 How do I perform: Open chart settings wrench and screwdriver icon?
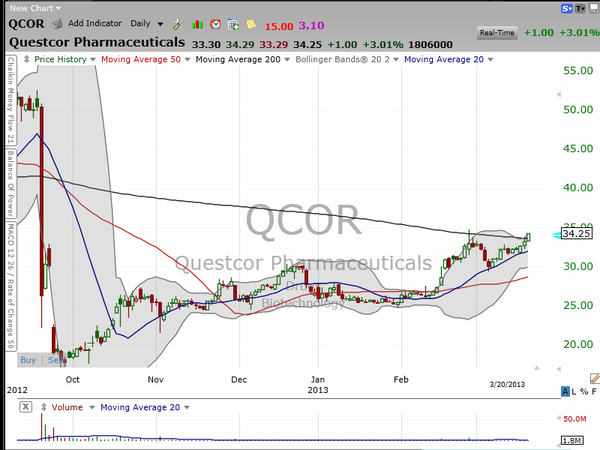(x=179, y=24)
